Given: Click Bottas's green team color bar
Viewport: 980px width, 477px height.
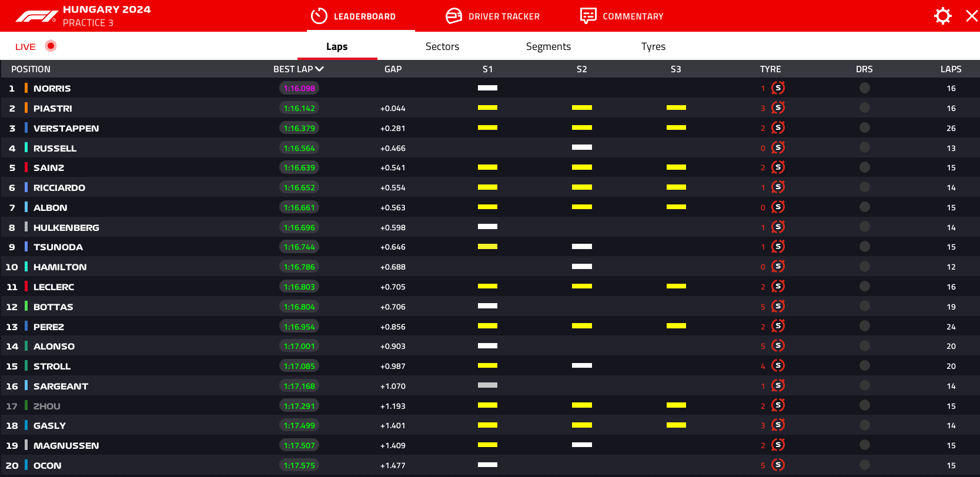Looking at the screenshot, I should point(26,306).
